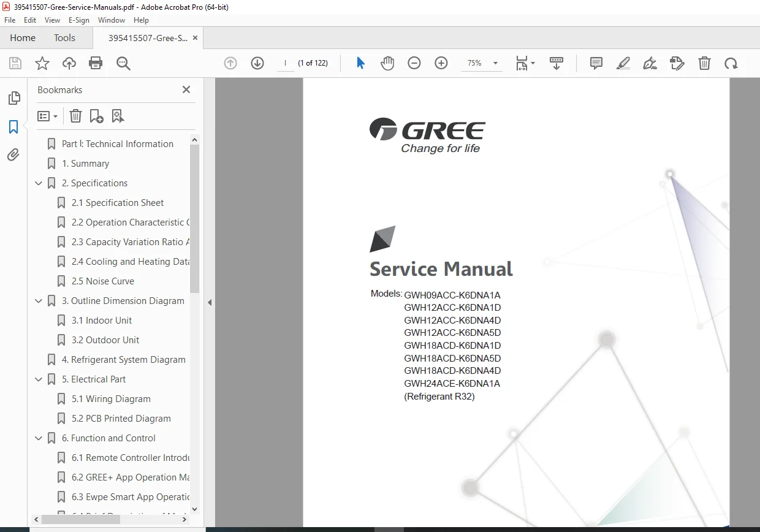Collapse the left navigation pane arrow
The height and width of the screenshot is (532, 760).
tap(210, 302)
